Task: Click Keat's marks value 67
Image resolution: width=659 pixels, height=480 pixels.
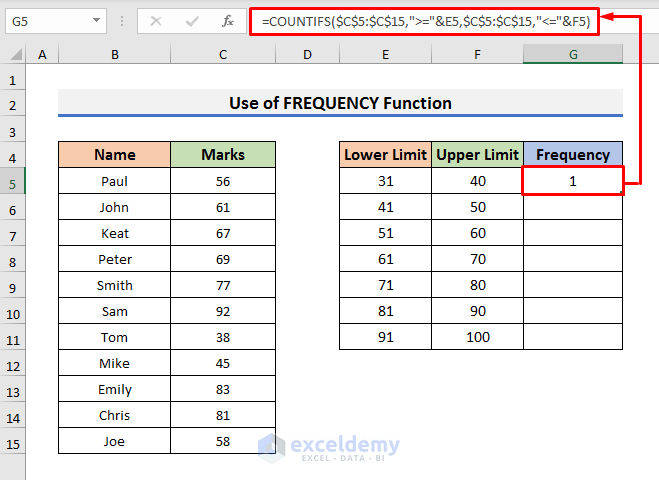Action: tap(223, 233)
